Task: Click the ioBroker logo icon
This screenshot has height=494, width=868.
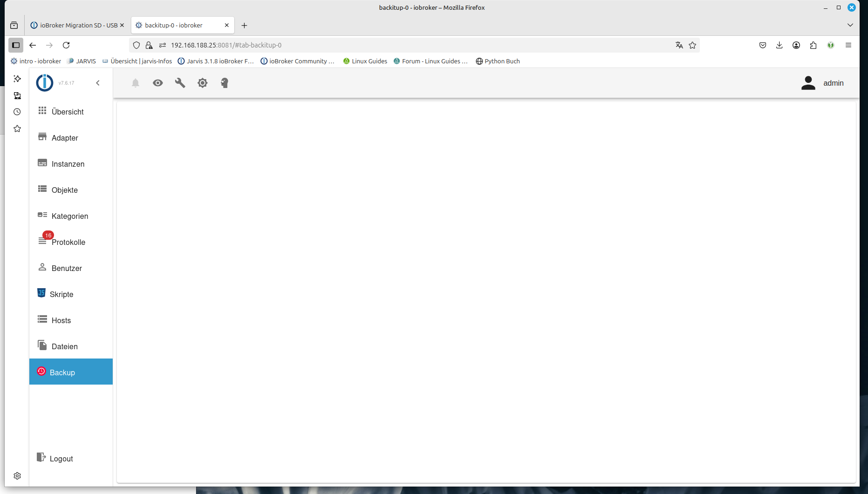Action: tap(45, 83)
